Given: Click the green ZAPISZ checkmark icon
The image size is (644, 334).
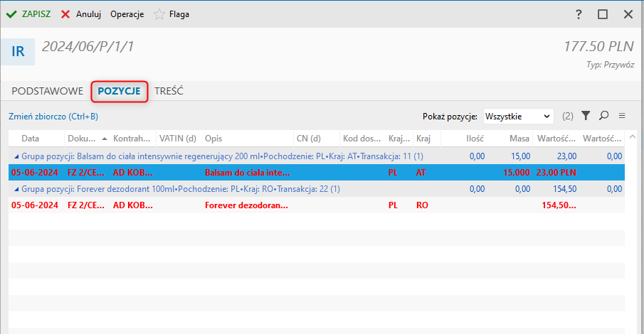Looking at the screenshot, I should pos(11,14).
